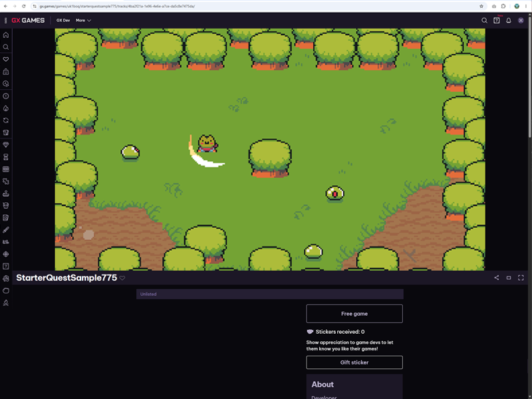Open the crosshair shooter category icon

pos(6,254)
